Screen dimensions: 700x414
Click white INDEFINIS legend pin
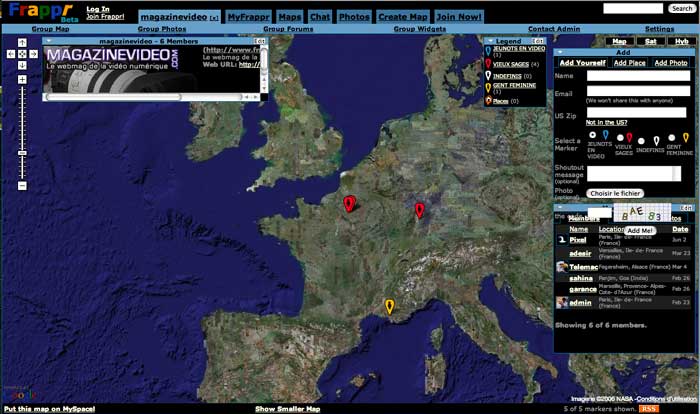point(488,75)
